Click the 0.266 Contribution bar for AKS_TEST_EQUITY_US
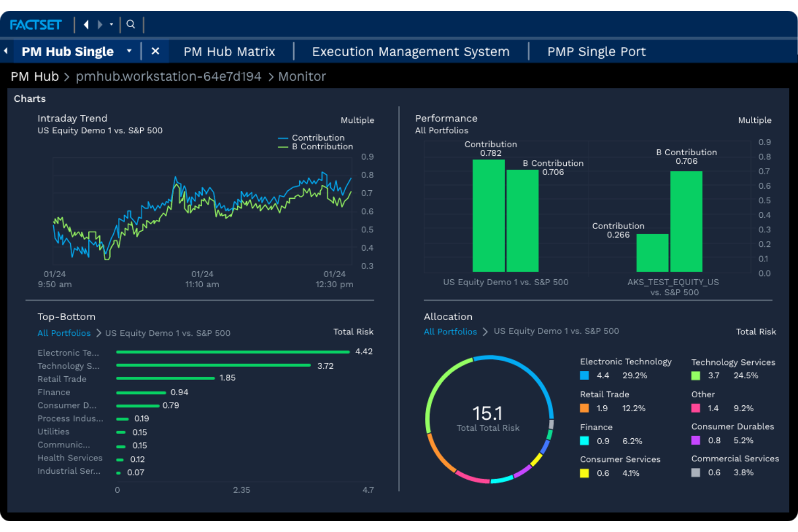Image resolution: width=798 pixels, height=532 pixels. (x=652, y=253)
